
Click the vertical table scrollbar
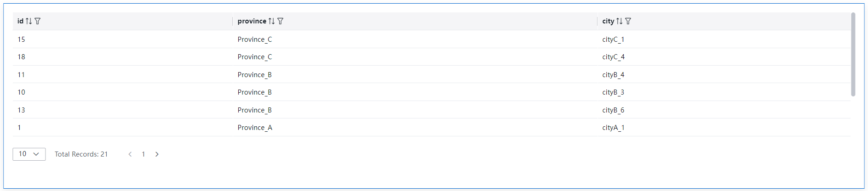(x=853, y=55)
